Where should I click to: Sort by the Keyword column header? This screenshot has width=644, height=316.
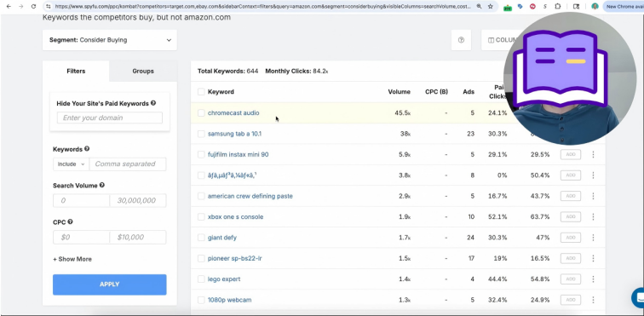coord(221,92)
